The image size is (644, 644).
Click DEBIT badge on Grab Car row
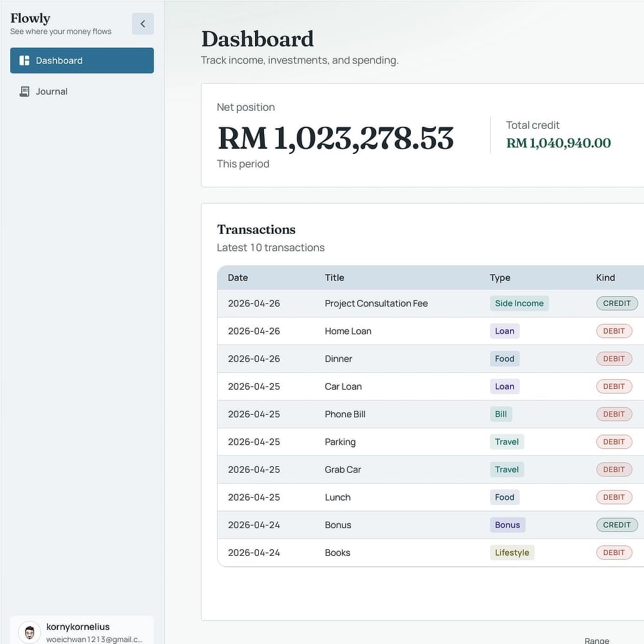click(x=614, y=469)
